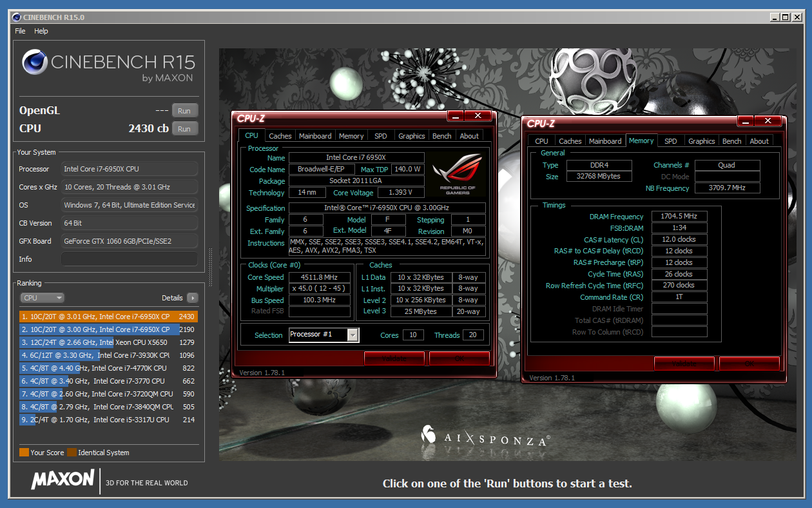Select ranking row Core i7-3770 CPU
This screenshot has height=508, width=812.
click(x=108, y=381)
